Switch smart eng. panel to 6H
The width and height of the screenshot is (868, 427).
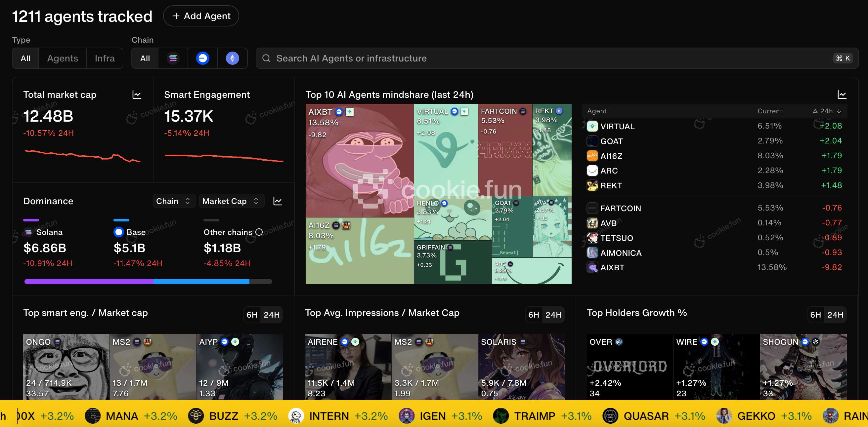pos(252,315)
